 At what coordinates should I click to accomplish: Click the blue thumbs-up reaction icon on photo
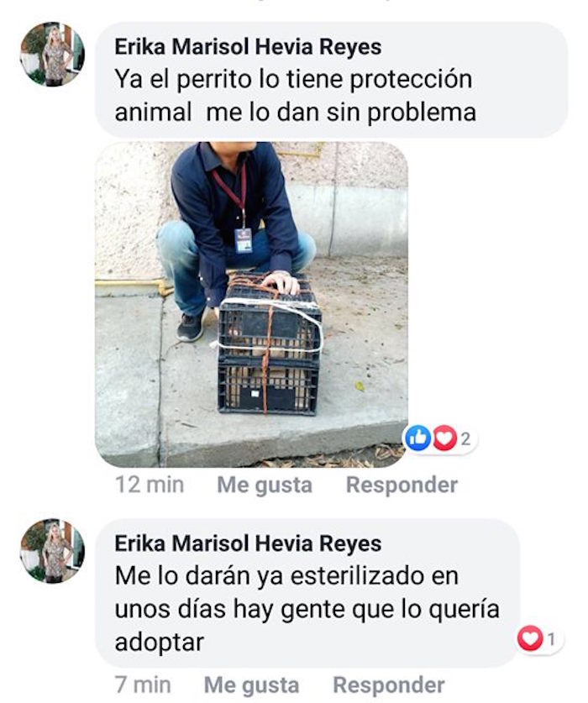pyautogui.click(x=418, y=438)
